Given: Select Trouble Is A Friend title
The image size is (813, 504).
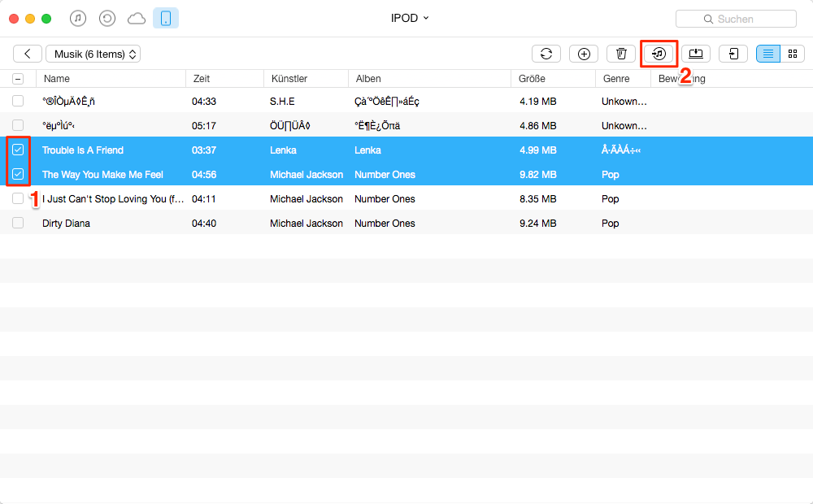Looking at the screenshot, I should coord(83,150).
